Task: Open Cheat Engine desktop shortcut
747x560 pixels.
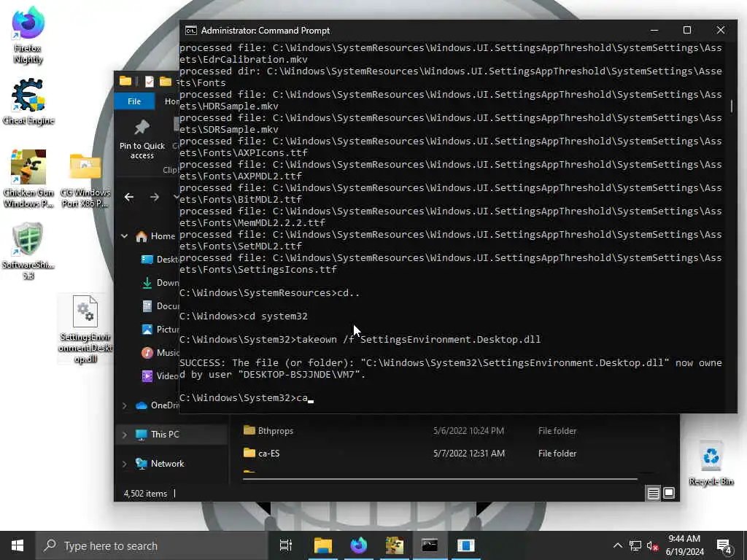Action: pos(28,102)
